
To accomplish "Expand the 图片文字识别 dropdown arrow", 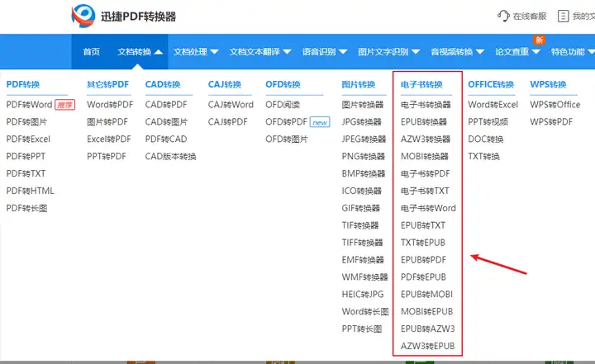I will click(416, 52).
